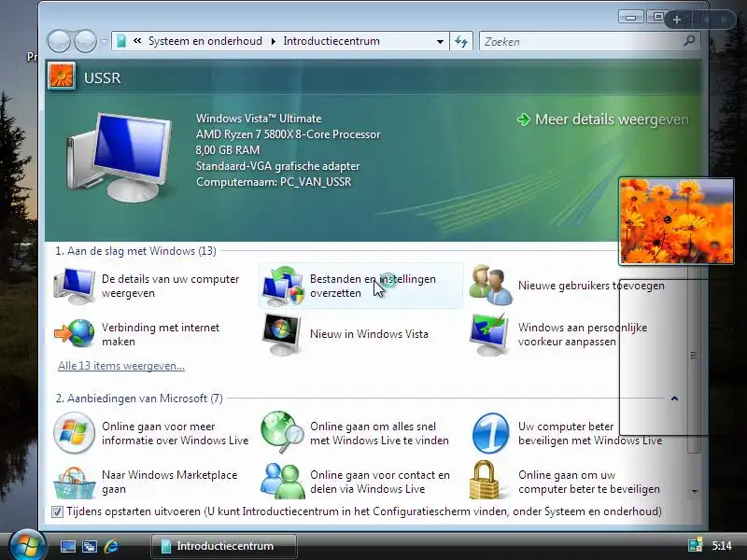Click the vertical scrollbar thumb
The height and width of the screenshot is (560, 747).
[x=693, y=356]
